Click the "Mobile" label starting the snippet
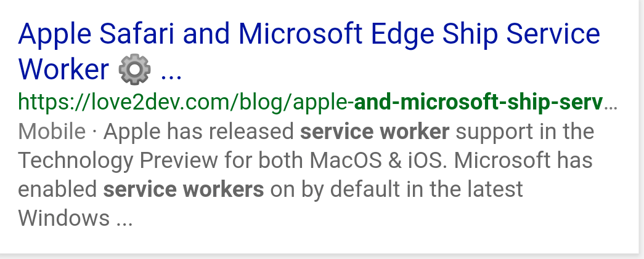The image size is (644, 259). tap(52, 131)
